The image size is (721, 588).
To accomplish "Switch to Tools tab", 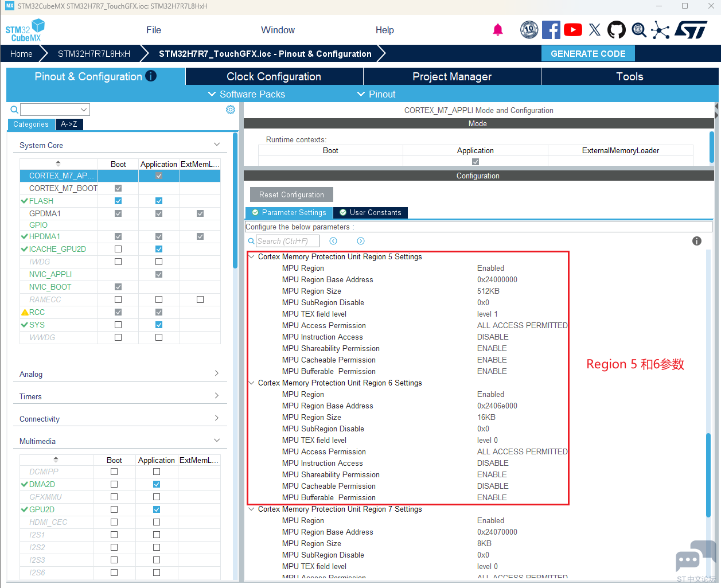I will pos(630,76).
